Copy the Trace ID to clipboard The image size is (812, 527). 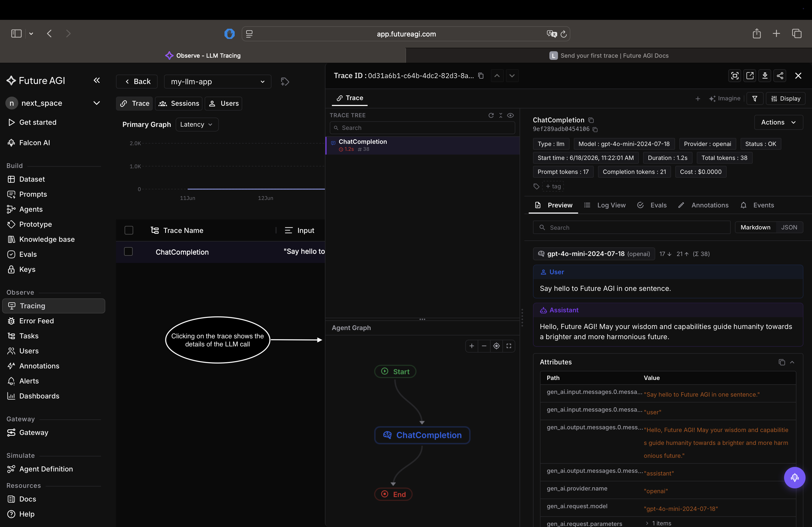click(481, 76)
